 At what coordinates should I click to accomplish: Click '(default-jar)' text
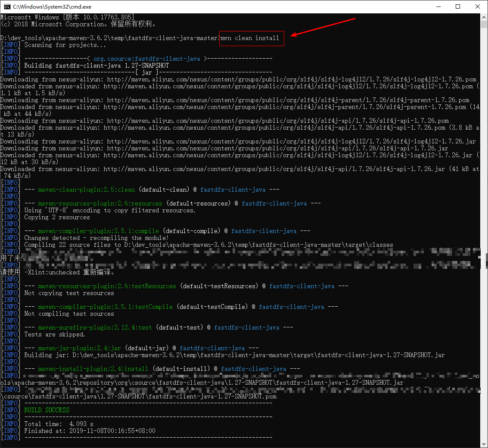(147, 348)
